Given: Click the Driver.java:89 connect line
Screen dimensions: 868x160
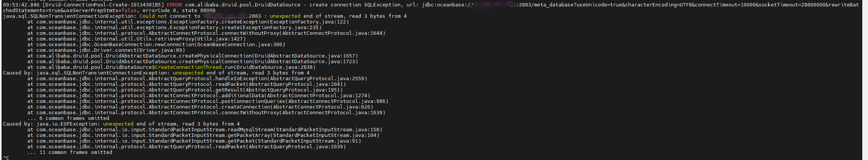Looking at the screenshot, I should (106, 50).
